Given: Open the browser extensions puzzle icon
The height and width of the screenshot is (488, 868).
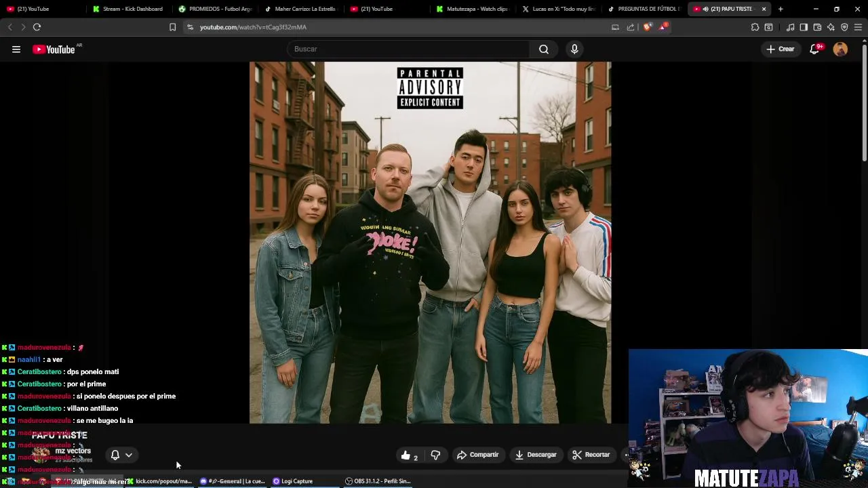Looking at the screenshot, I should pyautogui.click(x=755, y=27).
